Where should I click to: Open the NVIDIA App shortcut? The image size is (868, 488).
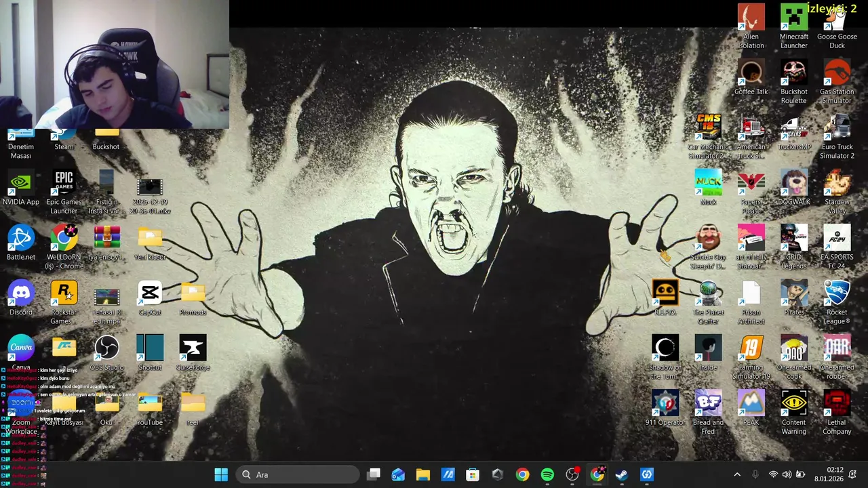[x=21, y=188]
